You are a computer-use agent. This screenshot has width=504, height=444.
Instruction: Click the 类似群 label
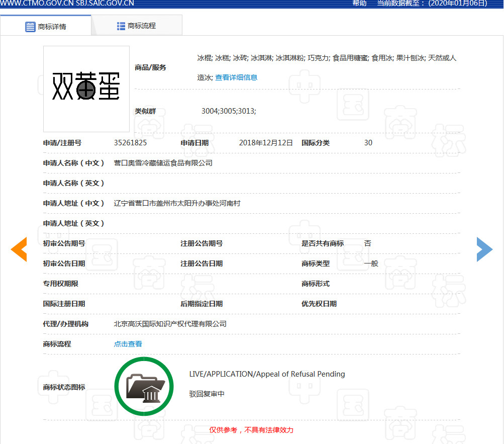(x=145, y=111)
